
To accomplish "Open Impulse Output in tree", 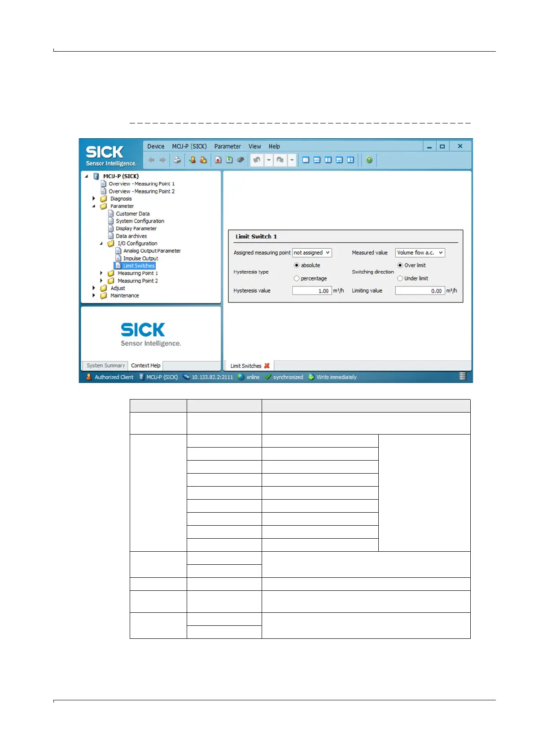I will [x=140, y=259].
